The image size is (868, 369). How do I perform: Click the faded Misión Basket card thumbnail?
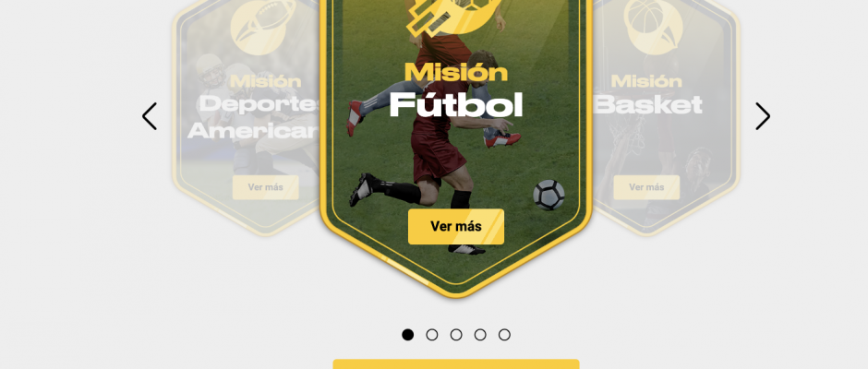coord(666,116)
